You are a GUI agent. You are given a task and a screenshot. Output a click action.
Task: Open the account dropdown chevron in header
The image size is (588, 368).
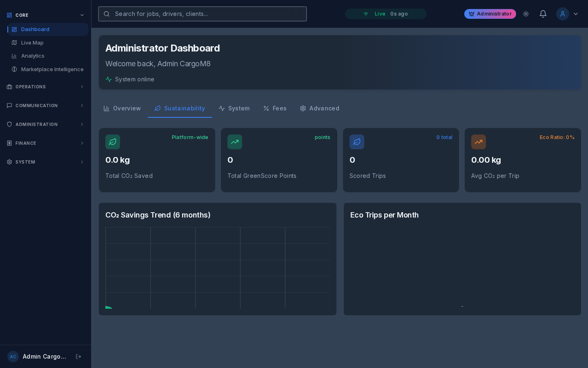point(576,14)
